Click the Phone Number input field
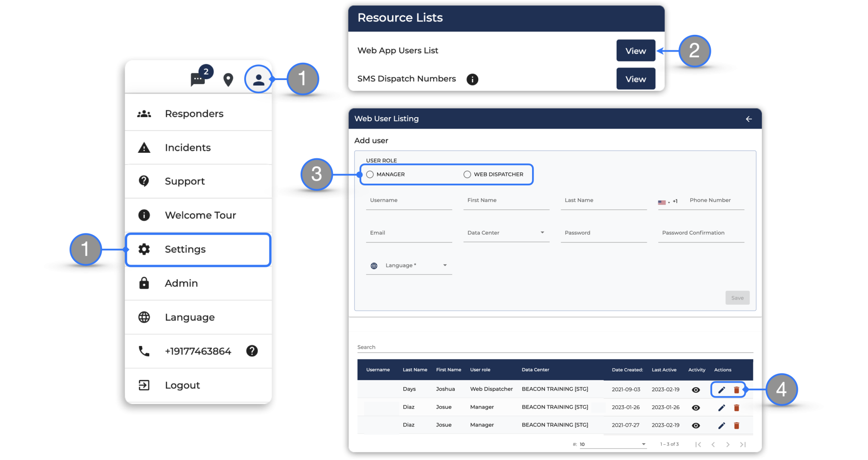The image size is (868, 460). click(716, 201)
